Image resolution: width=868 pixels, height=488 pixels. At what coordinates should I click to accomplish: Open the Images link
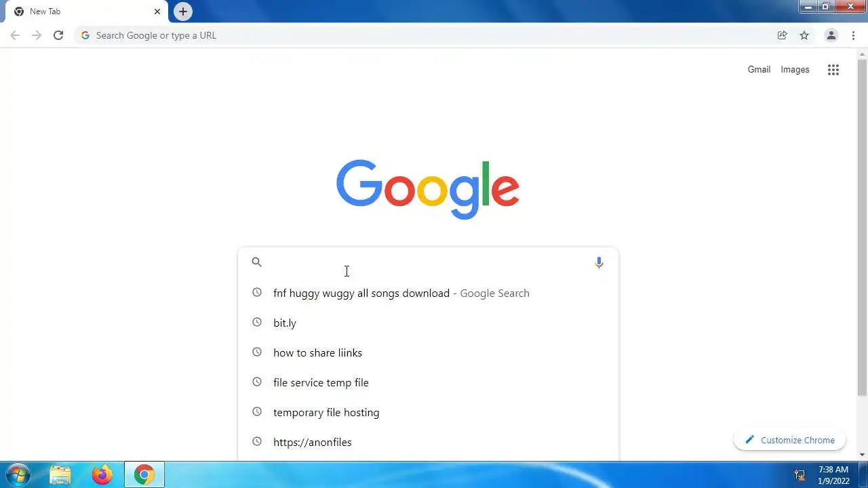coord(795,69)
